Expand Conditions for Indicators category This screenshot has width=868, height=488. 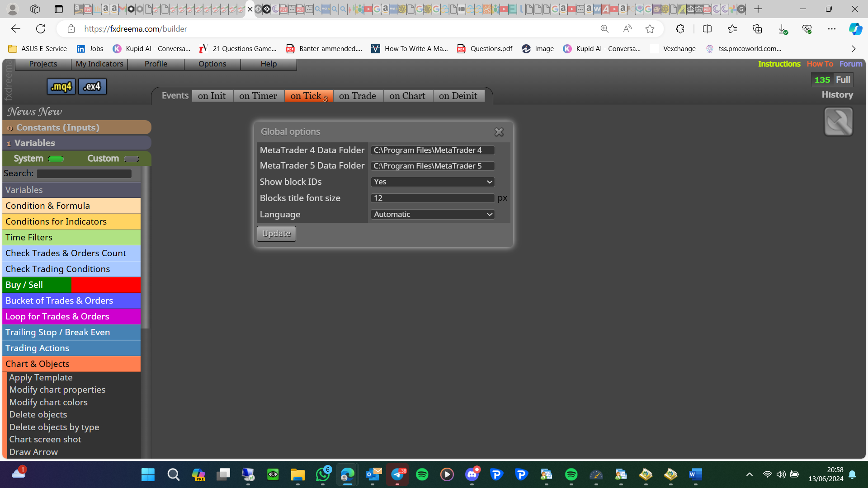click(x=71, y=221)
